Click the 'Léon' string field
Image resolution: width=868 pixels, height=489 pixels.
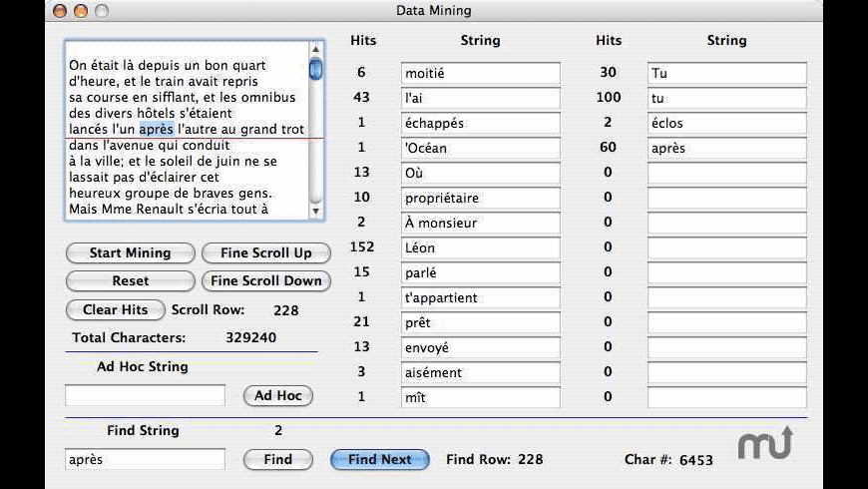point(480,248)
